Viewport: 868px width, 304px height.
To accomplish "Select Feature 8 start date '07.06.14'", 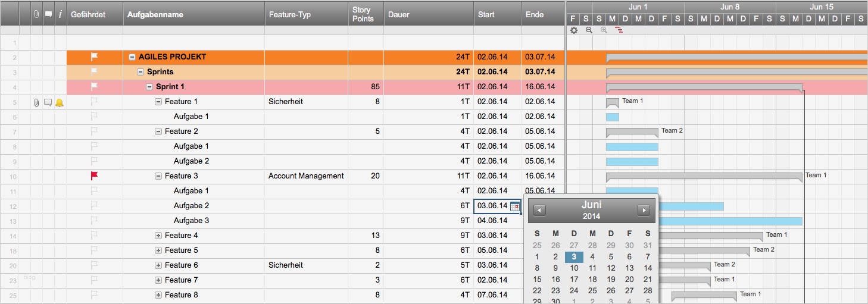I will [x=498, y=295].
